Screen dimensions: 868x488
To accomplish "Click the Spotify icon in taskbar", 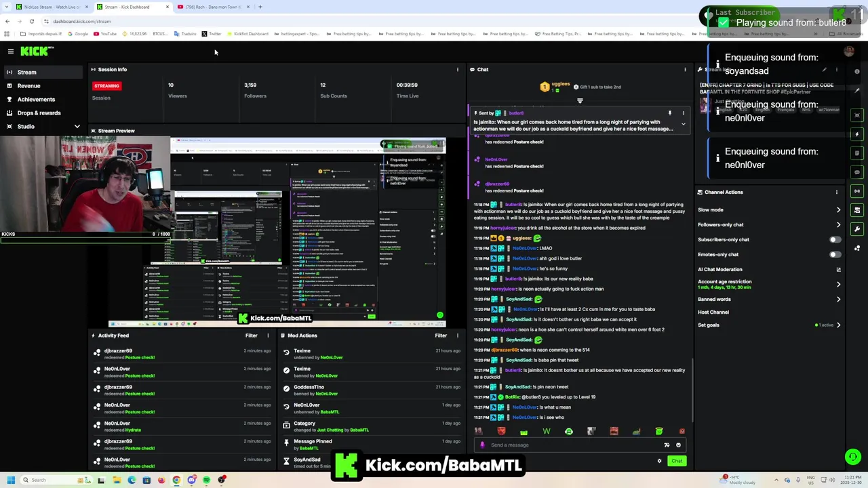I will coord(206,480).
